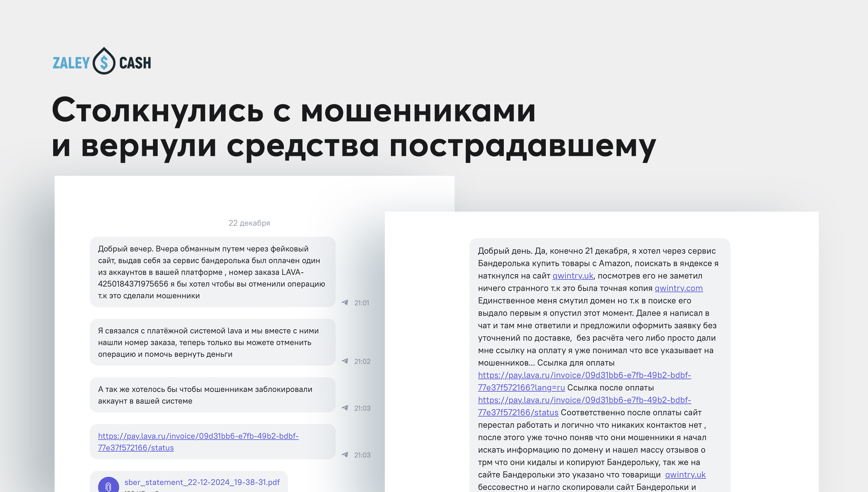
Task: Select the message starting "Добрый вечер. Вчера обманным"
Action: [x=213, y=272]
